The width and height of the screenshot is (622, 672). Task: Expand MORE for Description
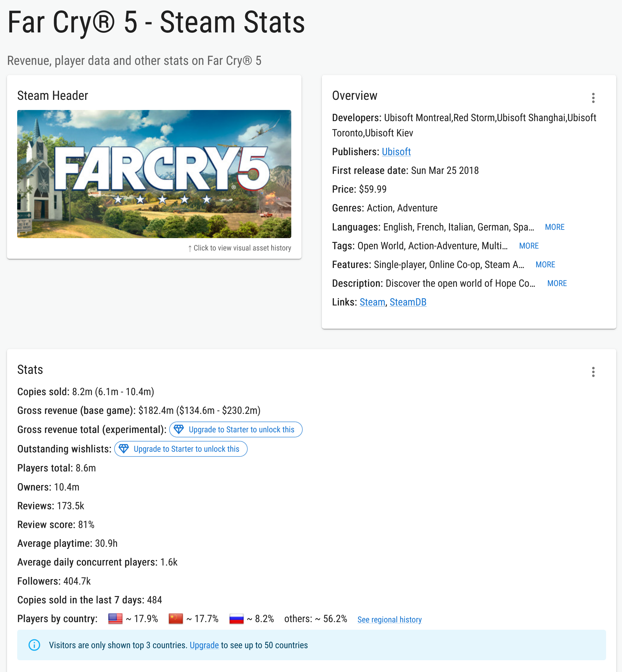pos(557,283)
